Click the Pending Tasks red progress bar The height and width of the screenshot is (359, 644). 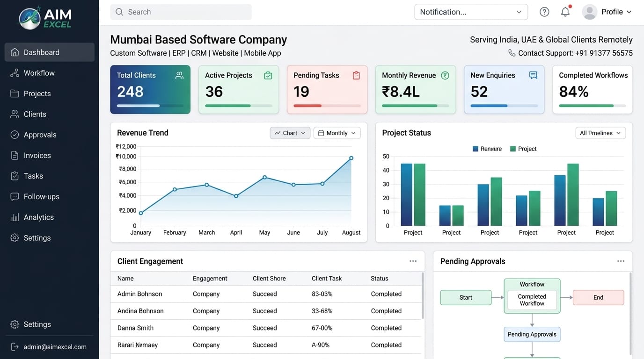(307, 106)
